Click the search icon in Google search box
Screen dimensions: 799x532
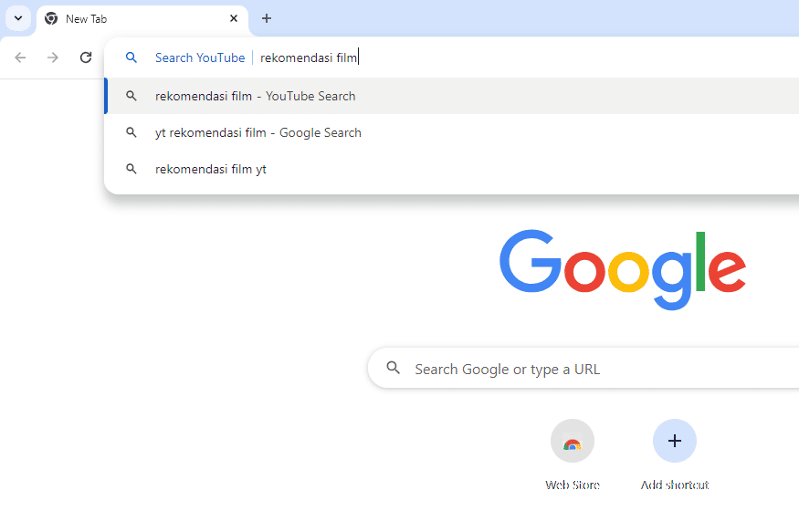point(393,368)
